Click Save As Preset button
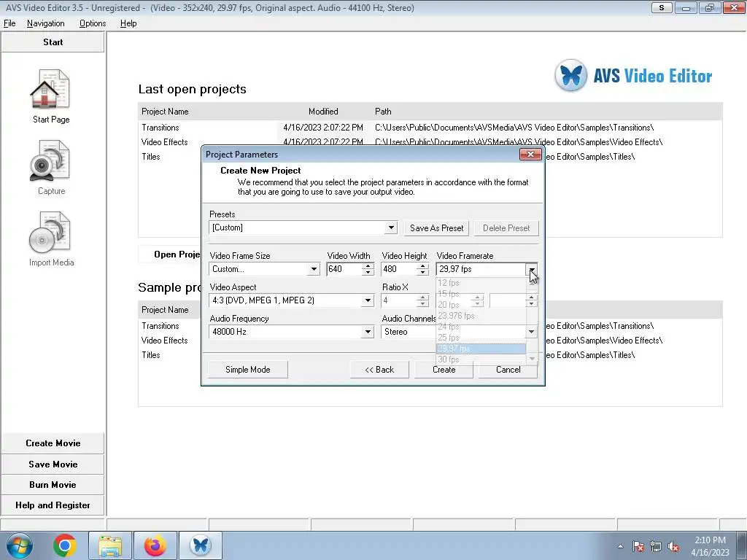This screenshot has height=560, width=747. 437,228
